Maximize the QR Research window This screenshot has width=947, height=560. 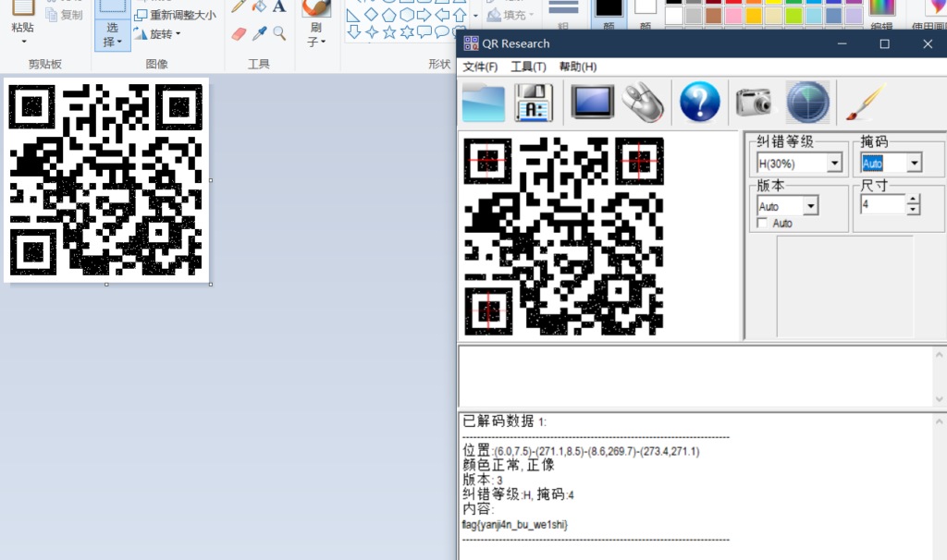click(884, 43)
